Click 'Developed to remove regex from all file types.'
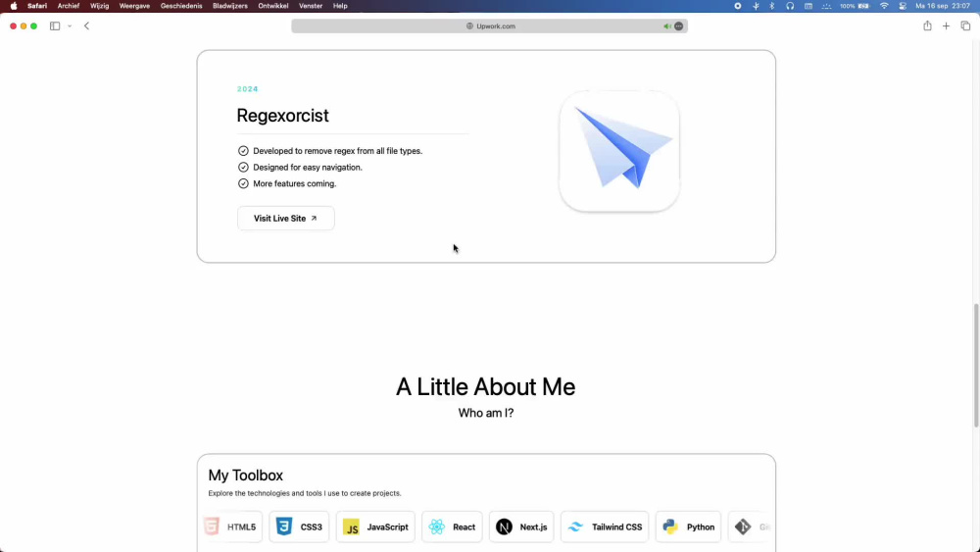This screenshot has height=552, width=980. (x=337, y=151)
